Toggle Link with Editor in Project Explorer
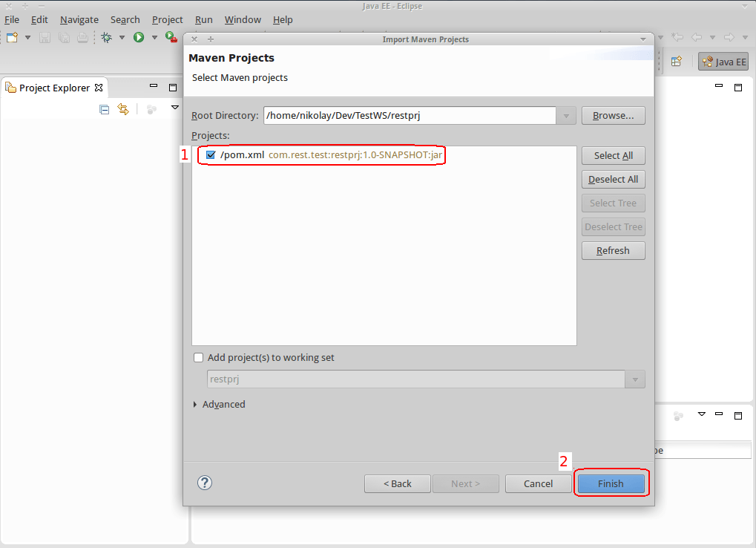 point(123,109)
